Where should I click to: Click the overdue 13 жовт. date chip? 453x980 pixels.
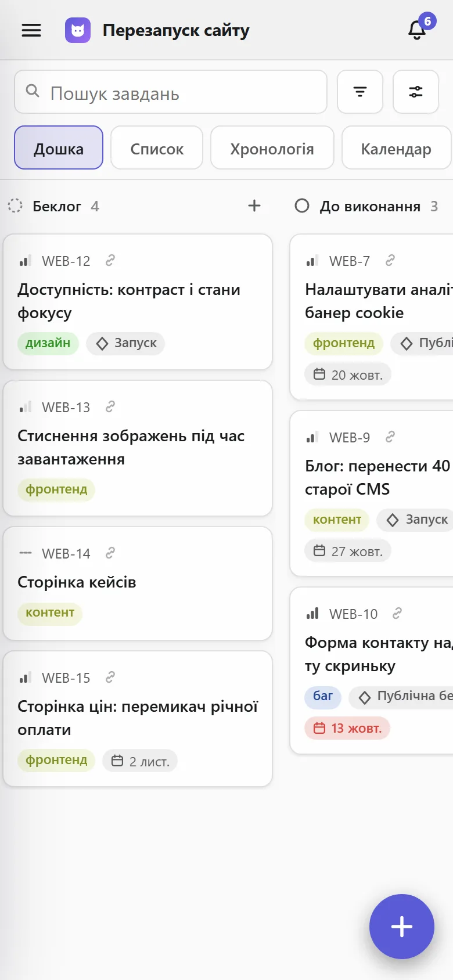point(347,727)
